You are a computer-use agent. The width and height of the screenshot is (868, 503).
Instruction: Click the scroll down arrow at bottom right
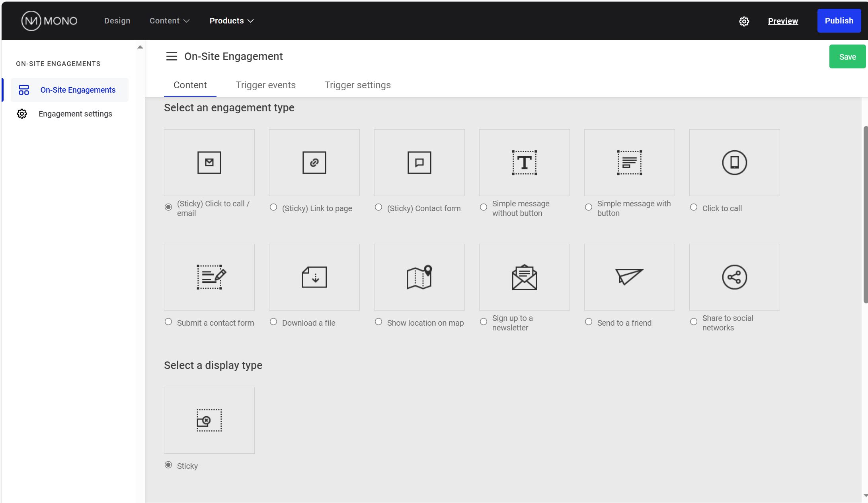[x=865, y=495]
